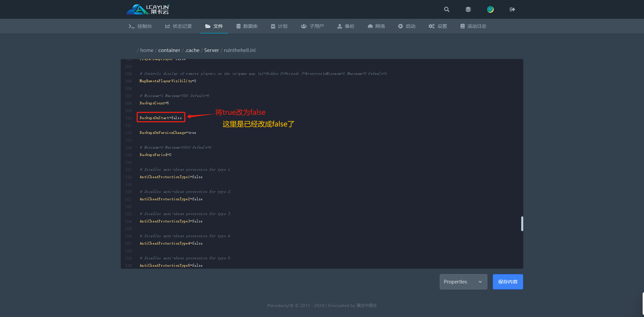The height and width of the screenshot is (317, 644).
Task: Select the 文件 files tab
Action: coord(214,26)
